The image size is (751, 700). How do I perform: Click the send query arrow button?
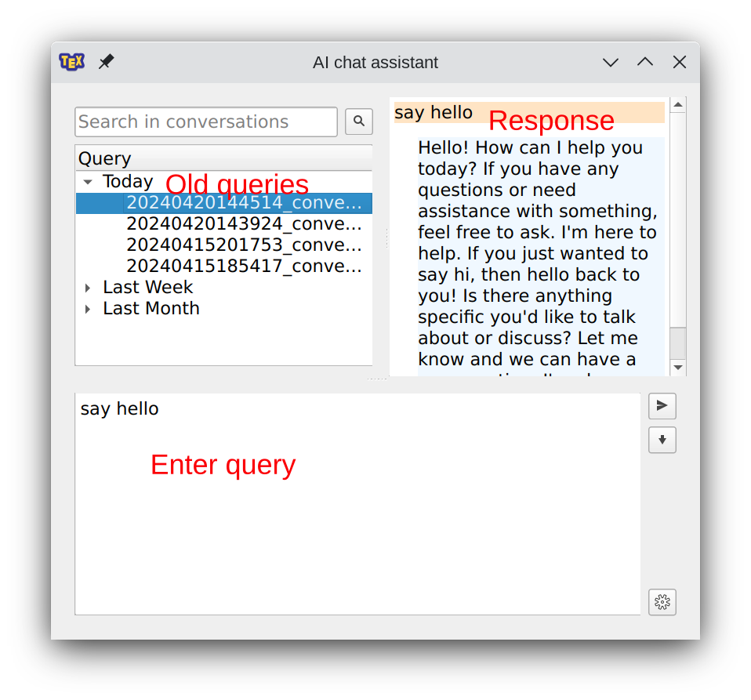[x=662, y=406]
